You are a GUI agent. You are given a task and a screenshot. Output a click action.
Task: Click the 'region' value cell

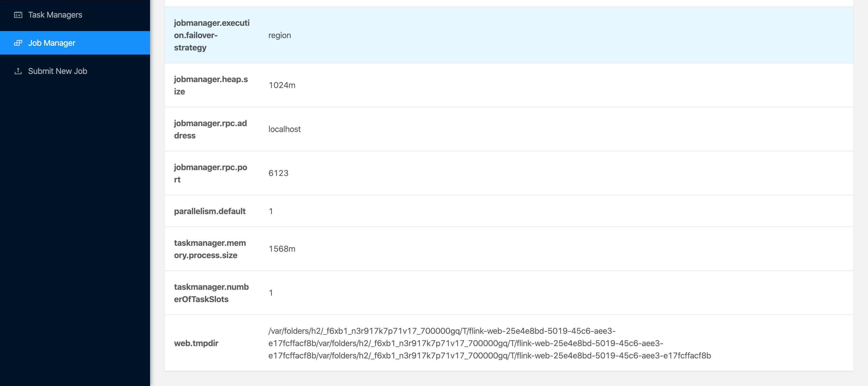pyautogui.click(x=279, y=35)
